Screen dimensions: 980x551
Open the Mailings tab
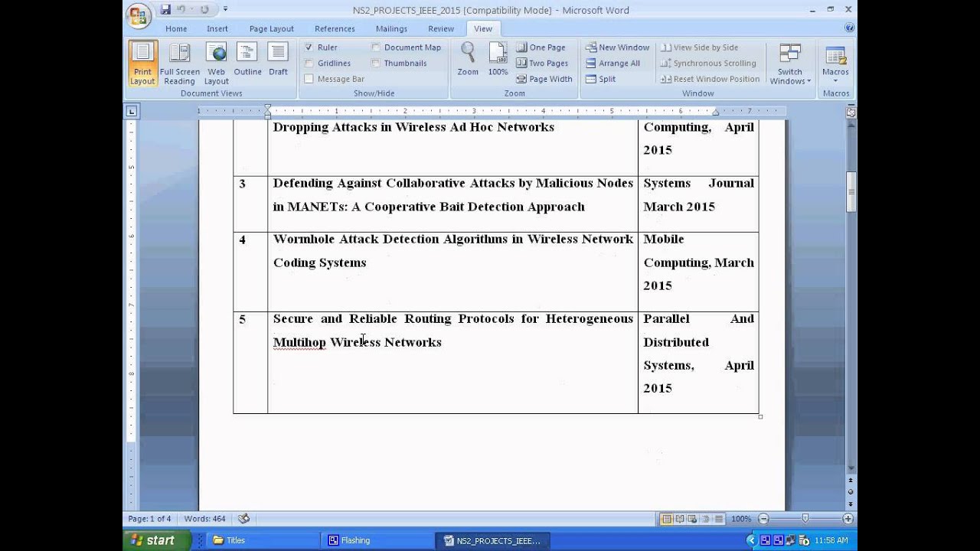[391, 28]
